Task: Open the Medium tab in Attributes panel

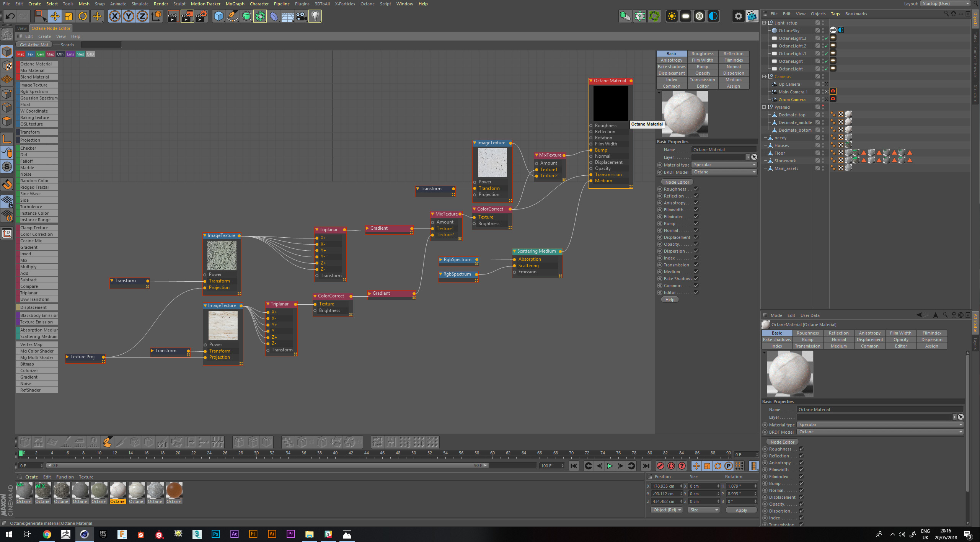Action: tap(838, 346)
